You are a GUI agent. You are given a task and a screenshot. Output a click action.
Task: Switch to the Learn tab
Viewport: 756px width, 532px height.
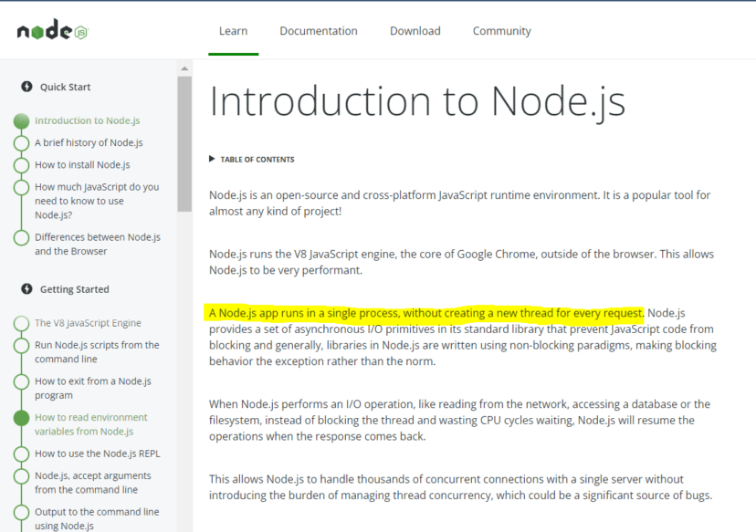click(233, 30)
